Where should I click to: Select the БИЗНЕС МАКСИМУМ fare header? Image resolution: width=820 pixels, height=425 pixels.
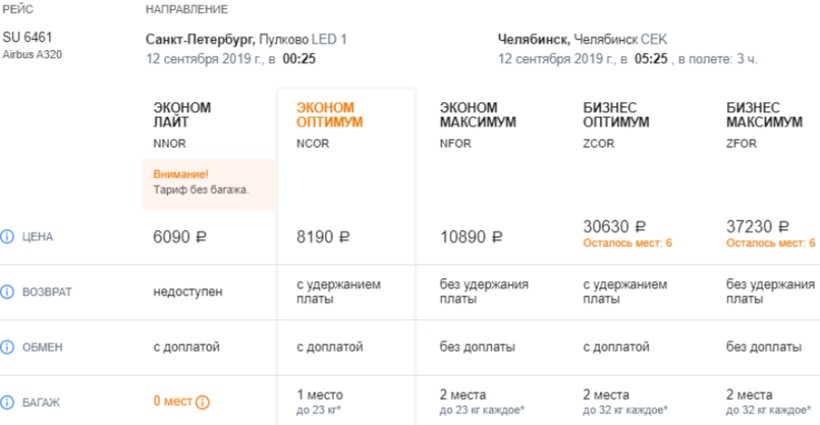[x=764, y=115]
